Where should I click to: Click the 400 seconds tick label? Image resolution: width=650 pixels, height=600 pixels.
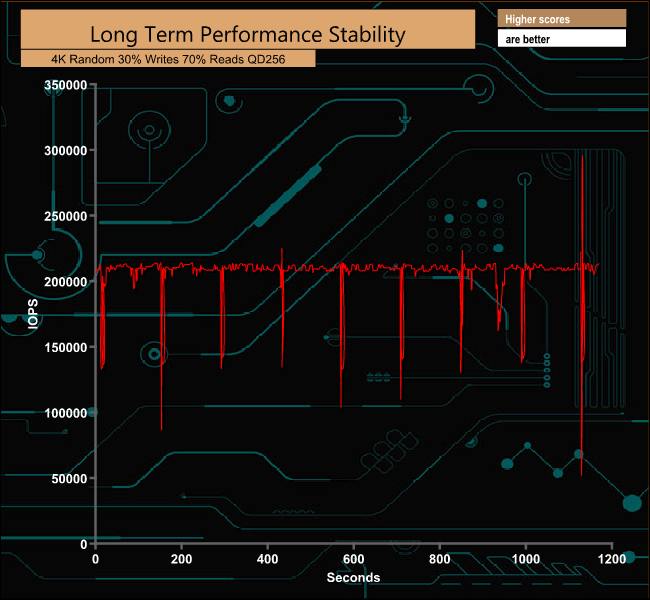267,559
